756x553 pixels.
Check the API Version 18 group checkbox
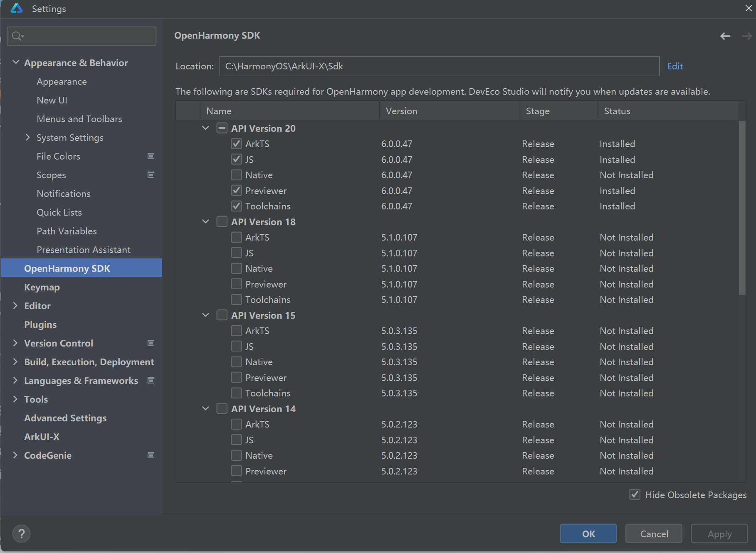click(x=222, y=222)
